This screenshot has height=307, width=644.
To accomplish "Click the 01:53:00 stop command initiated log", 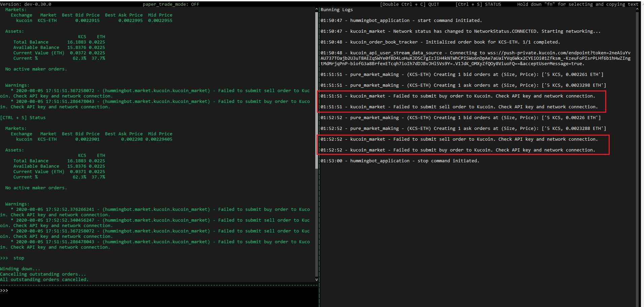I will (400, 161).
